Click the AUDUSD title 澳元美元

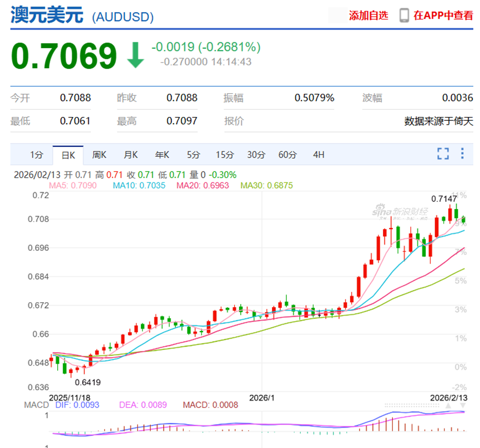(x=47, y=15)
